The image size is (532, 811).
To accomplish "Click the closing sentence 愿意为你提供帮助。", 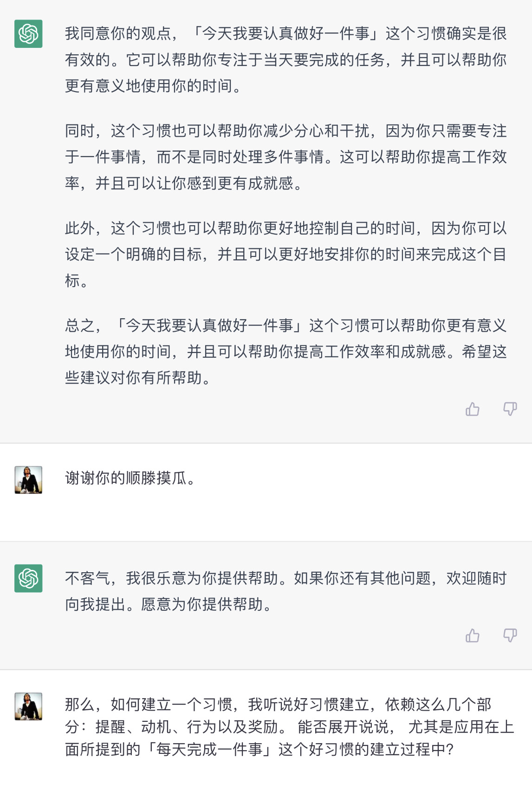I will [x=207, y=604].
